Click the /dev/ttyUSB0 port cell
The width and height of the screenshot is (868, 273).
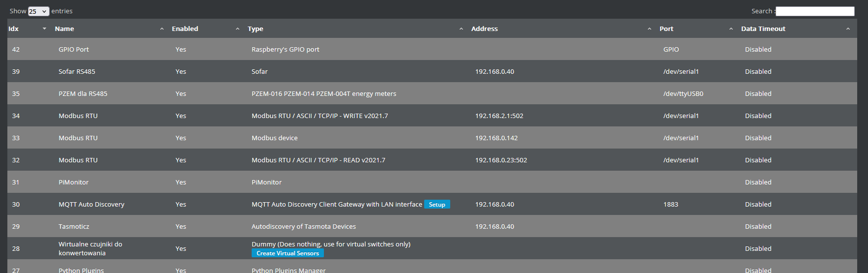[x=683, y=93]
